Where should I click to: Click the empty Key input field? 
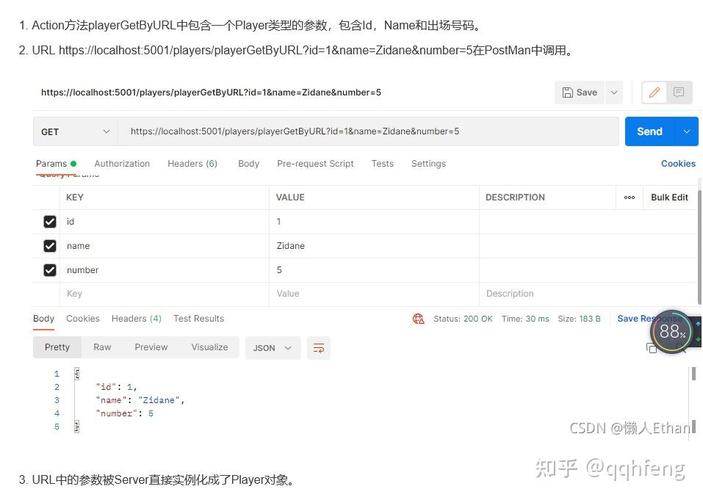(x=164, y=294)
